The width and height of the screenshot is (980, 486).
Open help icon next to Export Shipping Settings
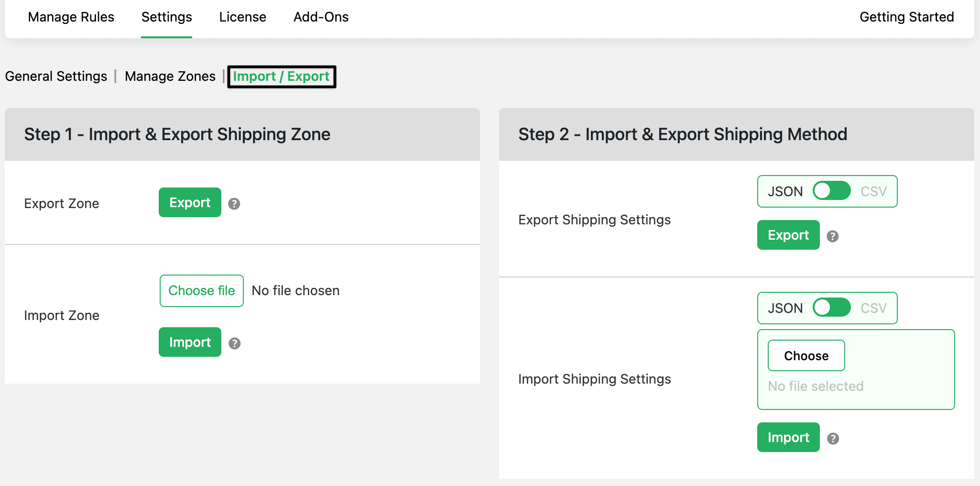[x=832, y=236]
